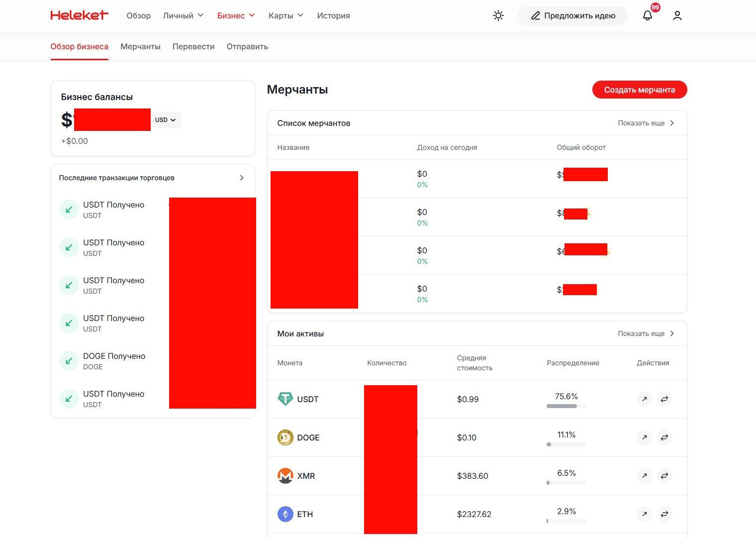Image resolution: width=756 pixels, height=538 pixels.
Task: Click the send arrow icon for XMR
Action: tap(644, 476)
